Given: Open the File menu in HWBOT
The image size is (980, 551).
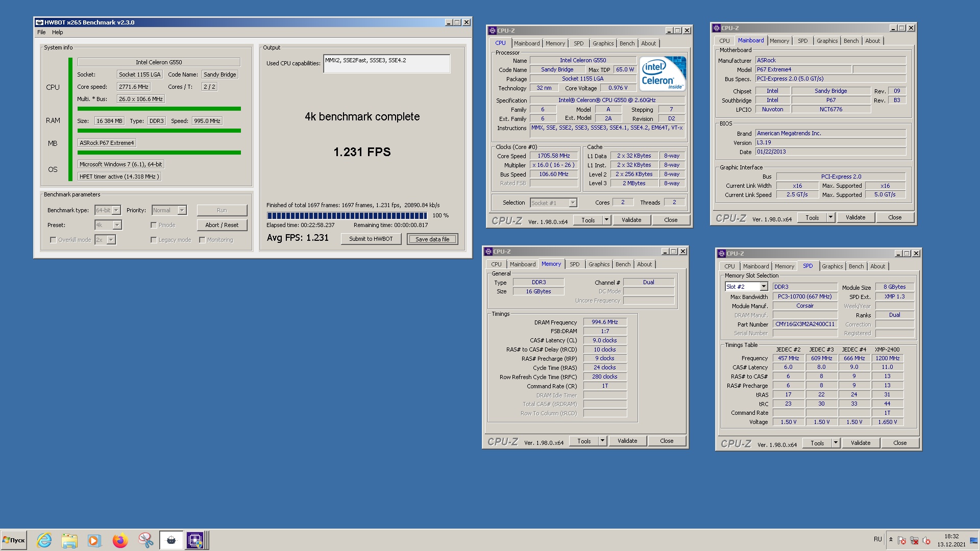Looking at the screenshot, I should (x=41, y=32).
